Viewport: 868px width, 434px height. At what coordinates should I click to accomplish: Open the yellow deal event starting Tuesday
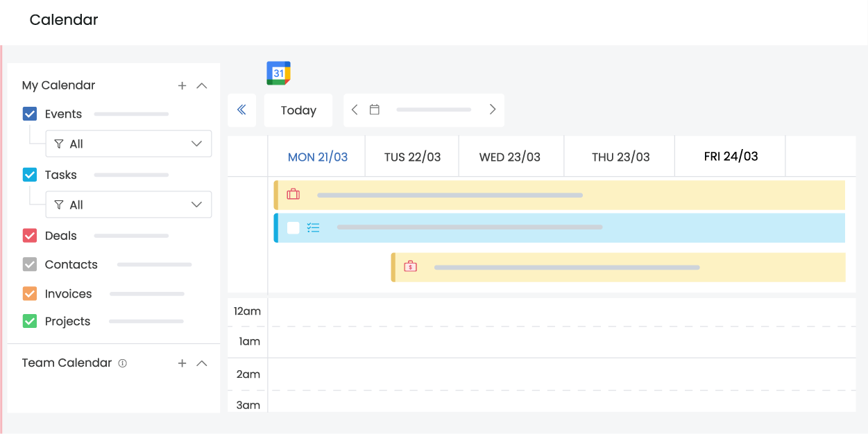[618, 268]
